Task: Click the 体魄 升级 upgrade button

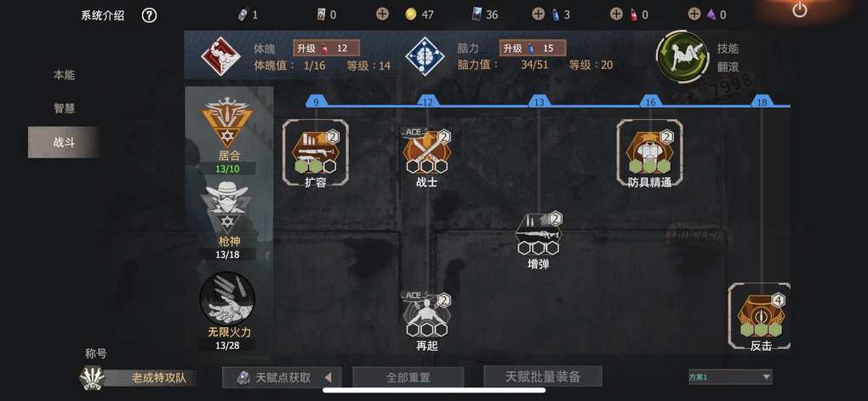Action: click(326, 49)
